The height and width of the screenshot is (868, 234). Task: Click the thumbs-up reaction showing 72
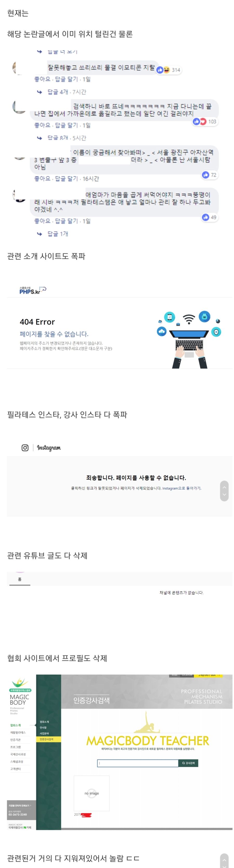coord(209,175)
